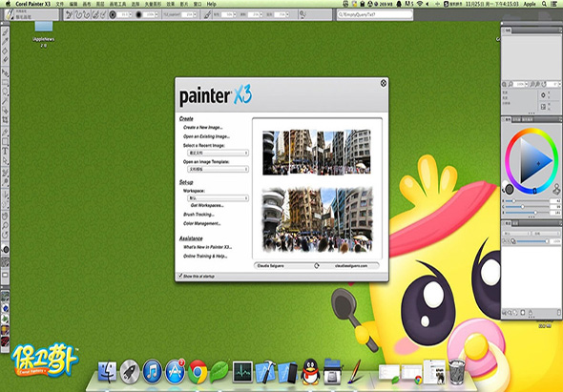Enable Freehand Strokes on the property bar
Screen dimensions: 563x392
coord(78,14)
